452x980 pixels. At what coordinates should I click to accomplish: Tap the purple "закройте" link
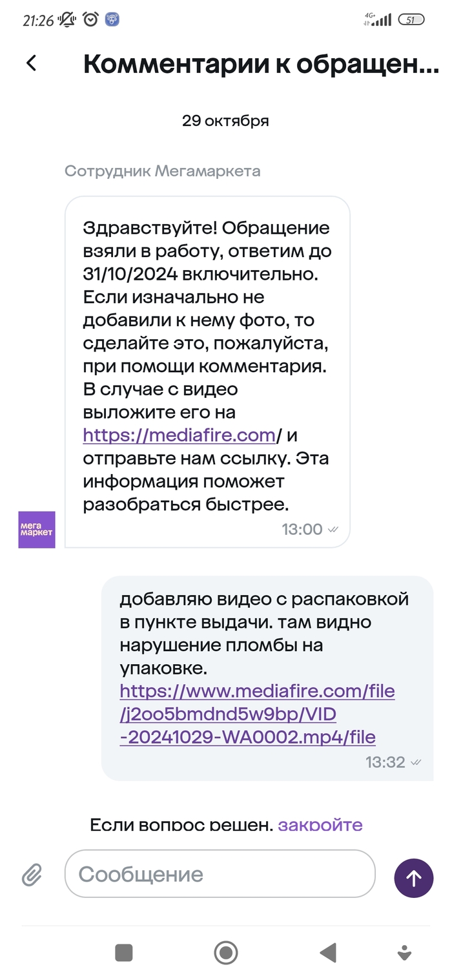point(320,825)
